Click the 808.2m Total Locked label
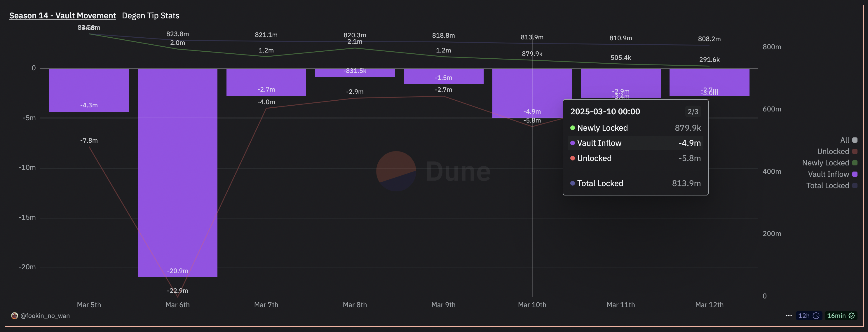The width and height of the screenshot is (868, 332). pyautogui.click(x=709, y=39)
